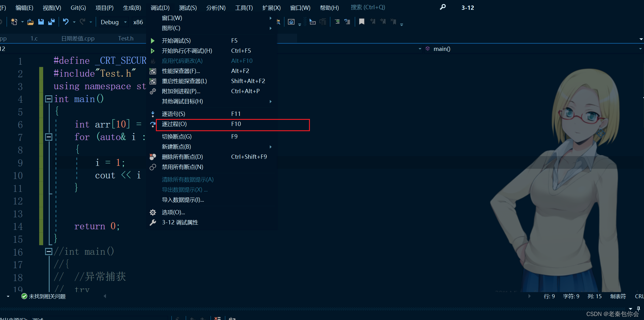
Task: Click the 未找到相关问题 status text
Action: point(47,296)
